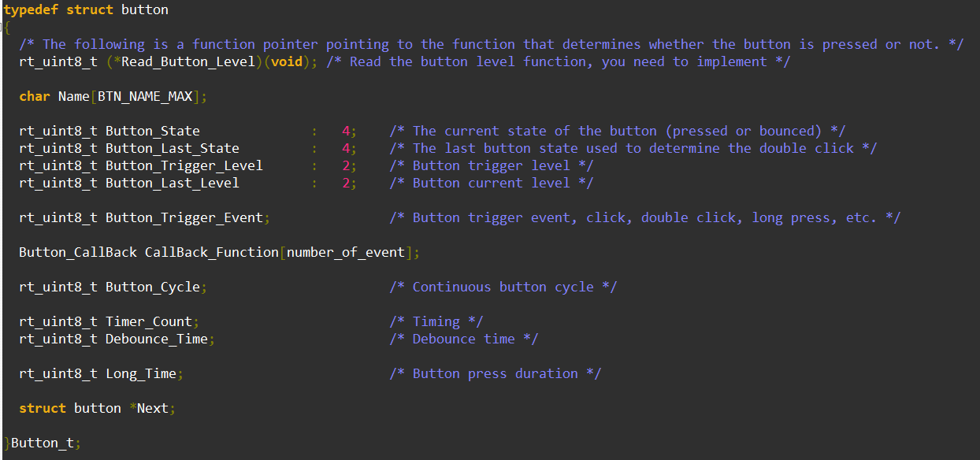Click the Button_Last_State field name
Viewport: 980px width, 460px height.
(x=173, y=148)
